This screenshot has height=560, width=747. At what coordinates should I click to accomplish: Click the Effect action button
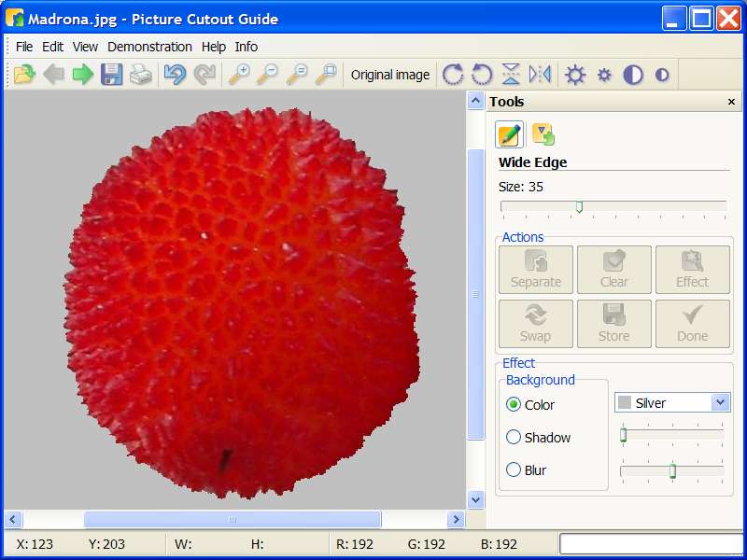tap(692, 270)
